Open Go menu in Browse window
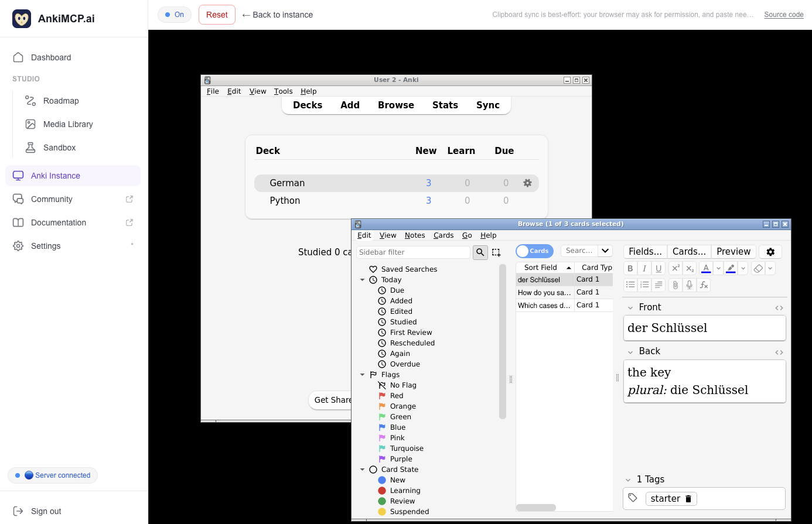The height and width of the screenshot is (524, 812). pos(467,235)
